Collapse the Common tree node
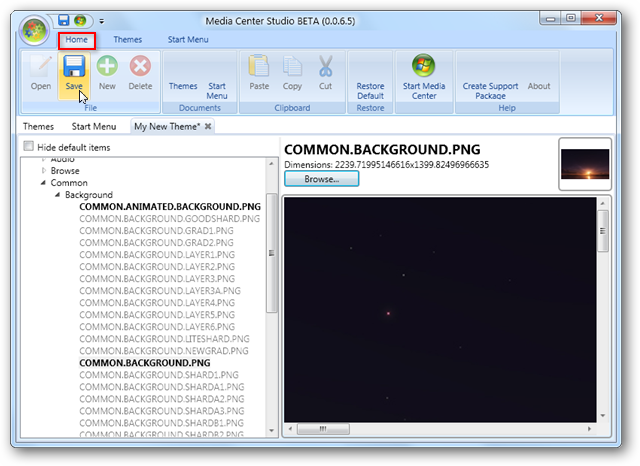640x466 pixels. pyautogui.click(x=43, y=183)
